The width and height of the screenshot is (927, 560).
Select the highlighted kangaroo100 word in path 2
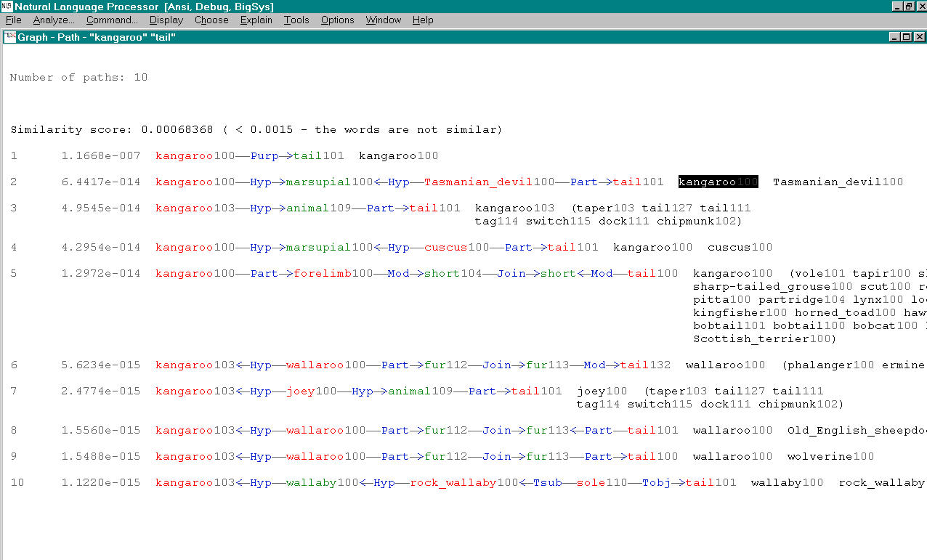click(x=718, y=182)
